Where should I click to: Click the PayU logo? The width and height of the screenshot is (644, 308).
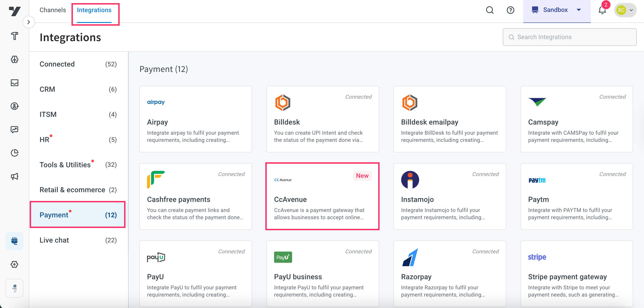coord(156,257)
